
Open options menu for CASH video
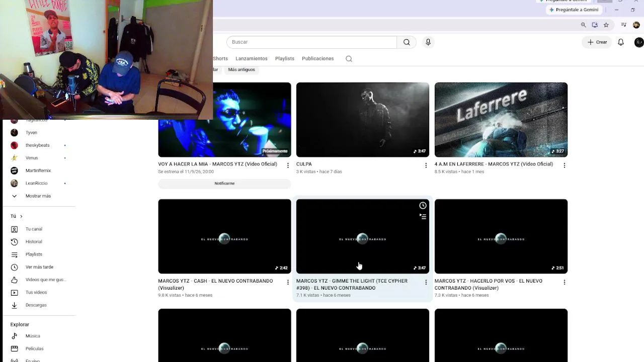click(288, 282)
